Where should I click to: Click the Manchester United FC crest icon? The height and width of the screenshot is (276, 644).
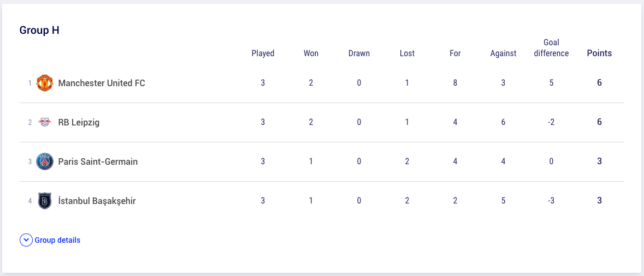tap(45, 83)
